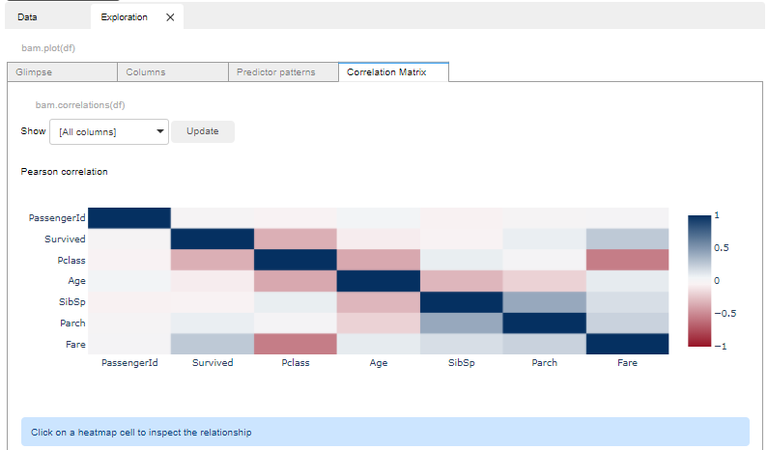This screenshot has height=450, width=768.
Task: Click the Age versus Parch heatmap cell
Action: click(544, 281)
